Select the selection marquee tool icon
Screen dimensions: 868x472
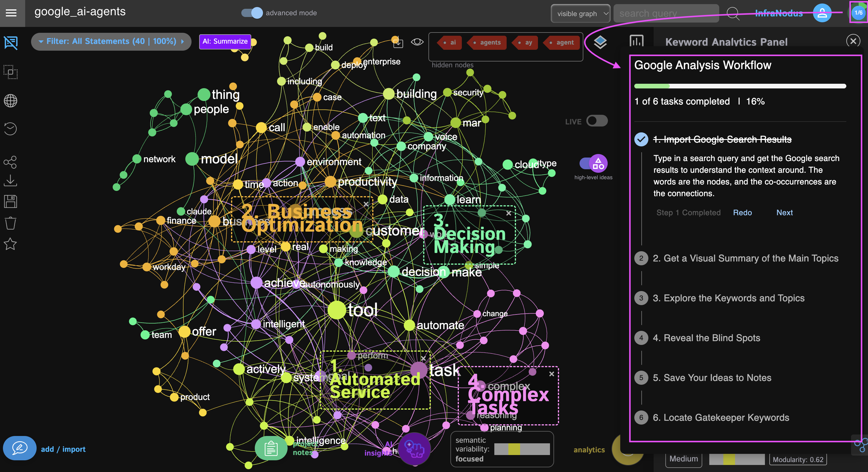point(11,72)
